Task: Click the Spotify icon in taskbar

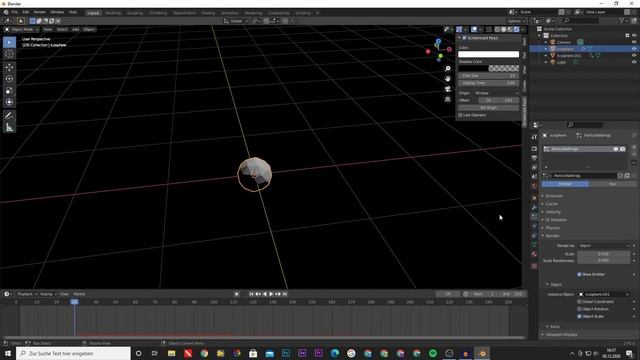Action: 433,353
